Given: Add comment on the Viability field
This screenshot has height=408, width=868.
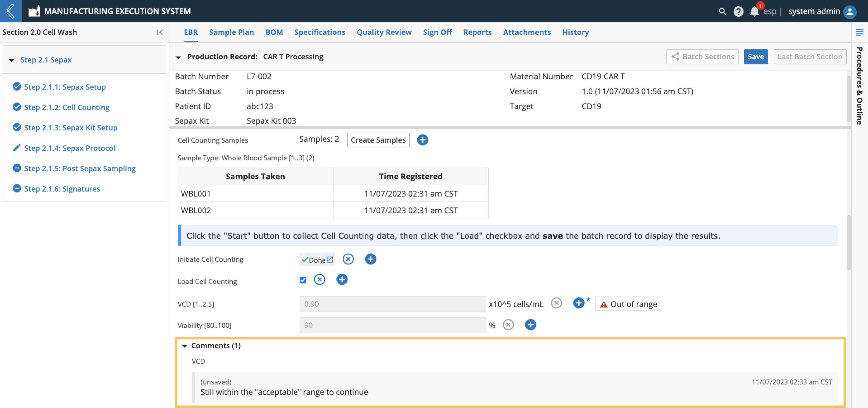Looking at the screenshot, I should [x=530, y=325].
